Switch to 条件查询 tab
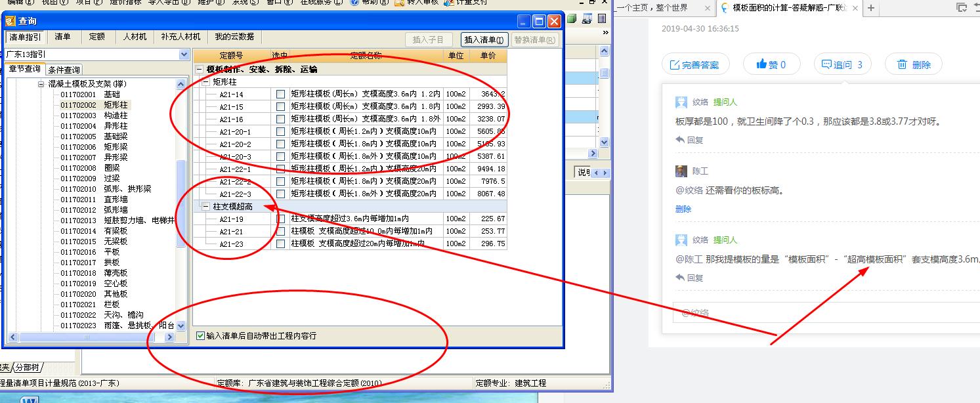980x403 pixels. click(64, 70)
